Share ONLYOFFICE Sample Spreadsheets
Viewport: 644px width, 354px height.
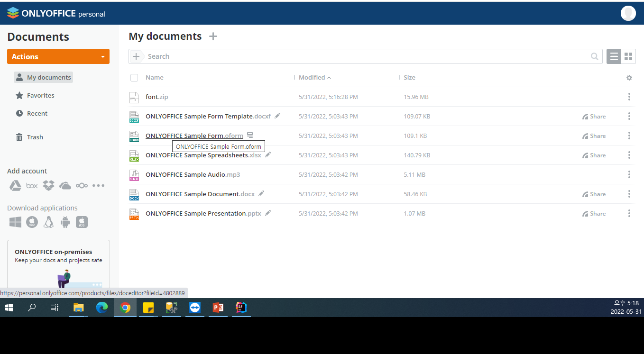coord(594,155)
